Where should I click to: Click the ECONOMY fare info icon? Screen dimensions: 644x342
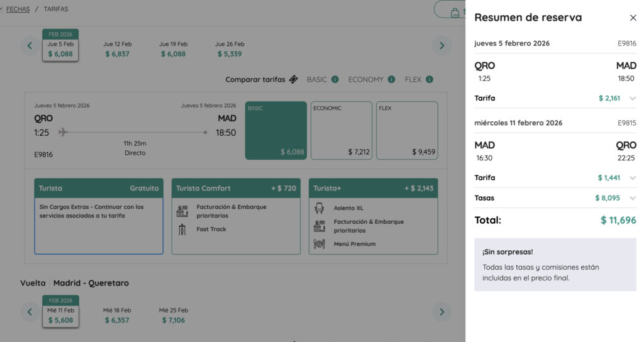click(391, 79)
